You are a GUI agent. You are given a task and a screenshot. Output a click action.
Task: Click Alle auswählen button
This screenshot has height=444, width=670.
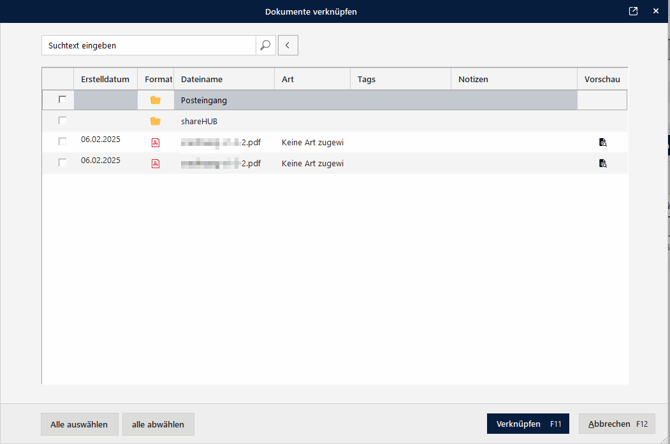[79, 424]
